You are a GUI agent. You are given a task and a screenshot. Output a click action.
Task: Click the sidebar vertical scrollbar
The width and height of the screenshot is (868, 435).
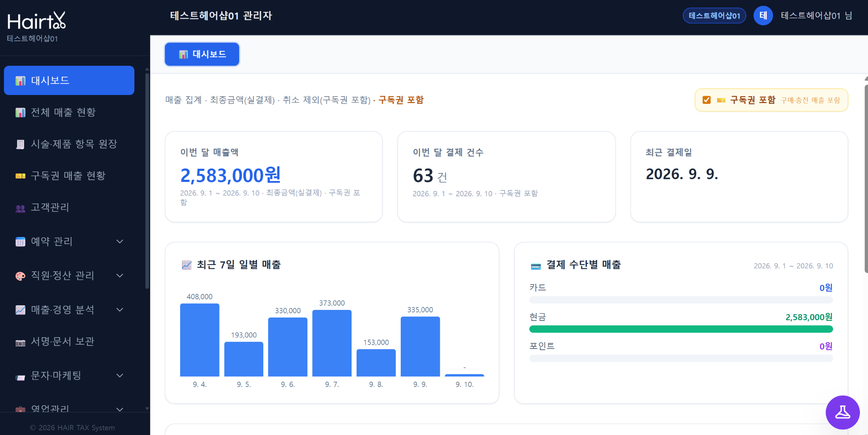pos(147,180)
